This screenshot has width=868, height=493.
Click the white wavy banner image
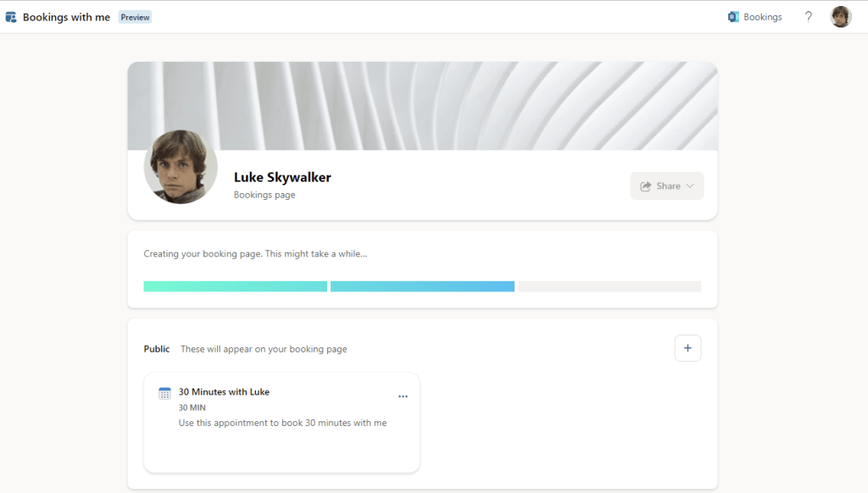point(466,102)
